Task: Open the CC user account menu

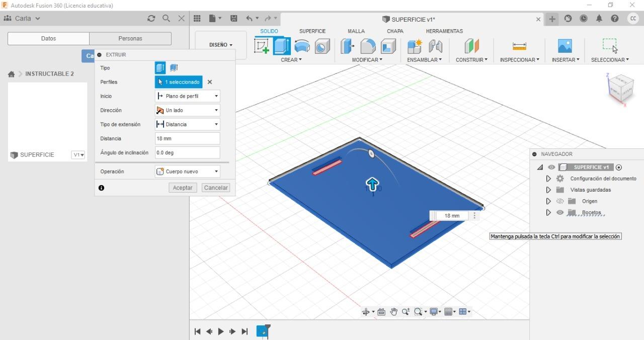Action: [x=633, y=19]
